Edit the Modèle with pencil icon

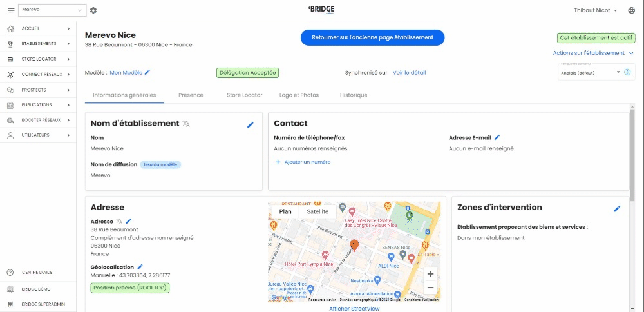(x=147, y=73)
